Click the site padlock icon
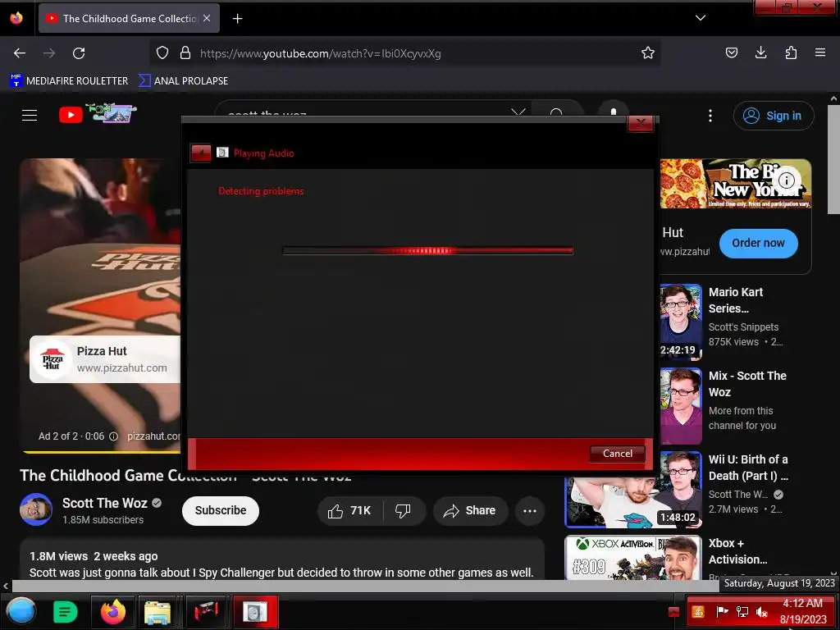840x630 pixels. (185, 53)
